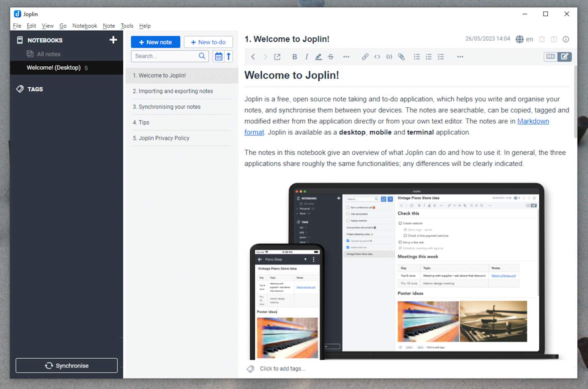Open note 3. Synchronising your notes
The height and width of the screenshot is (389, 588).
(x=182, y=107)
